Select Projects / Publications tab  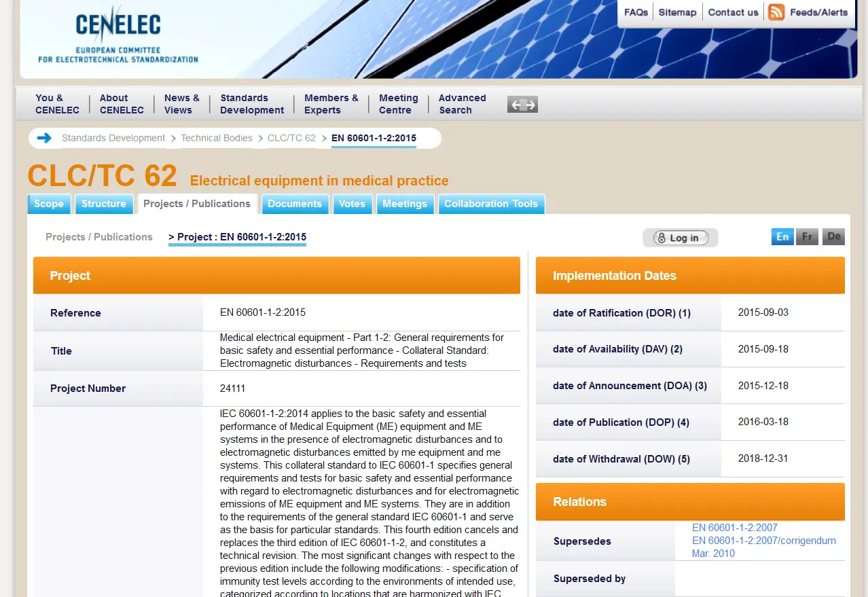pyautogui.click(x=197, y=204)
